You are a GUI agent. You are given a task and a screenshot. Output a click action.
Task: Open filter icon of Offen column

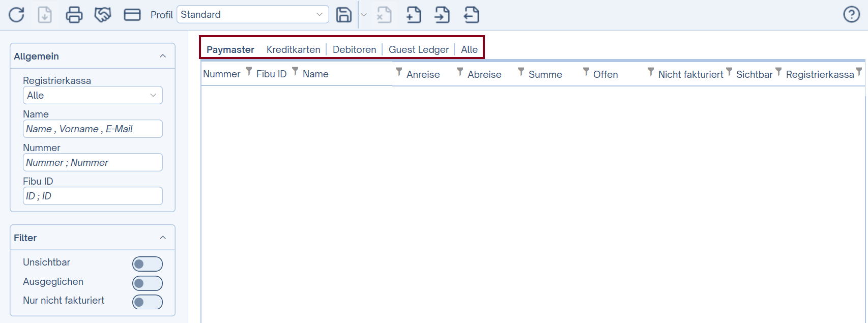[651, 72]
